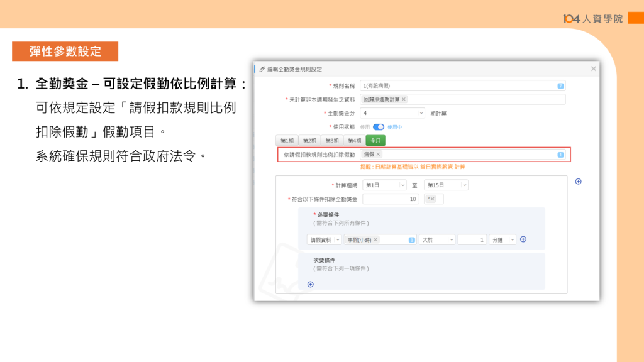Add a new calculation period block

coord(578,182)
